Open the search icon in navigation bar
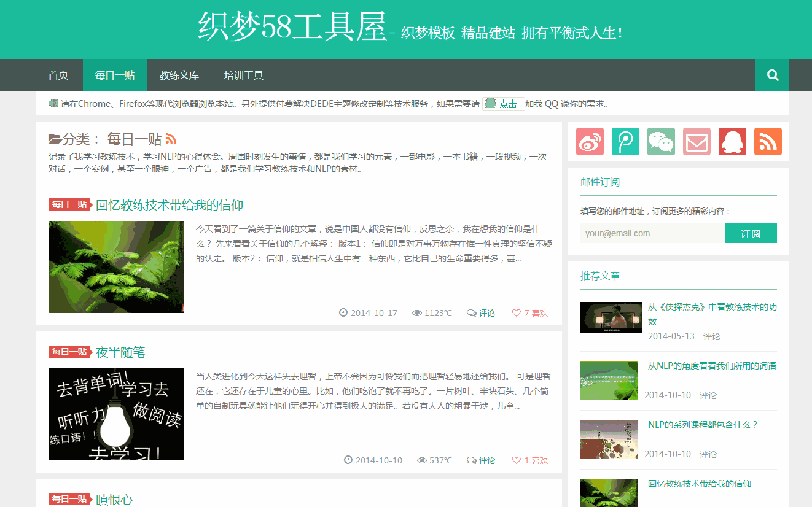Screen dimensions: 812x507 tap(772, 75)
